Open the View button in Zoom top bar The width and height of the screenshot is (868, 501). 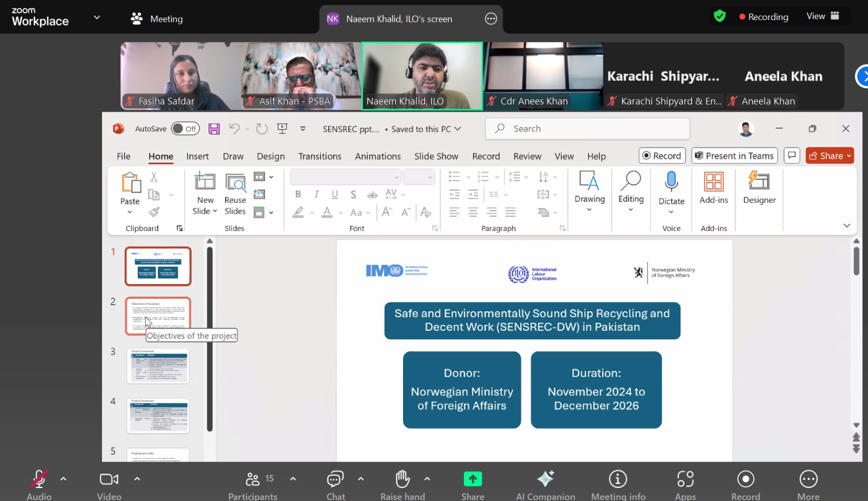[822, 16]
